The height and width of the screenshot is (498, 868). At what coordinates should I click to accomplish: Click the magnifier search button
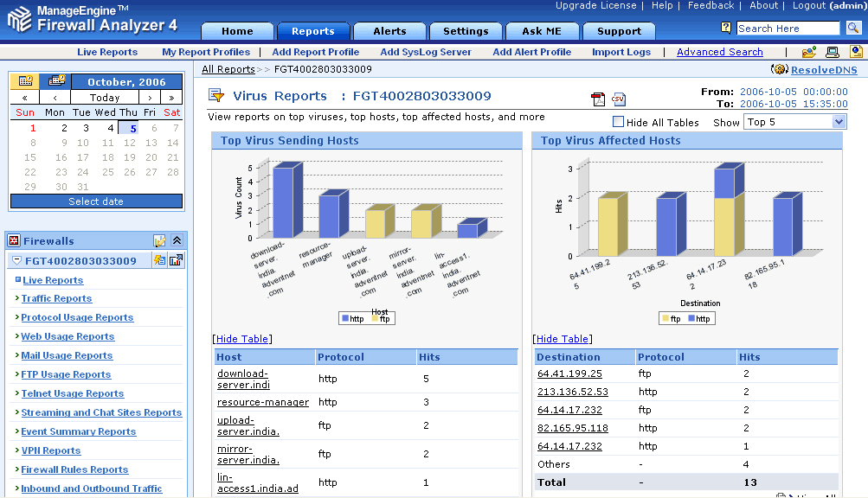click(x=853, y=28)
